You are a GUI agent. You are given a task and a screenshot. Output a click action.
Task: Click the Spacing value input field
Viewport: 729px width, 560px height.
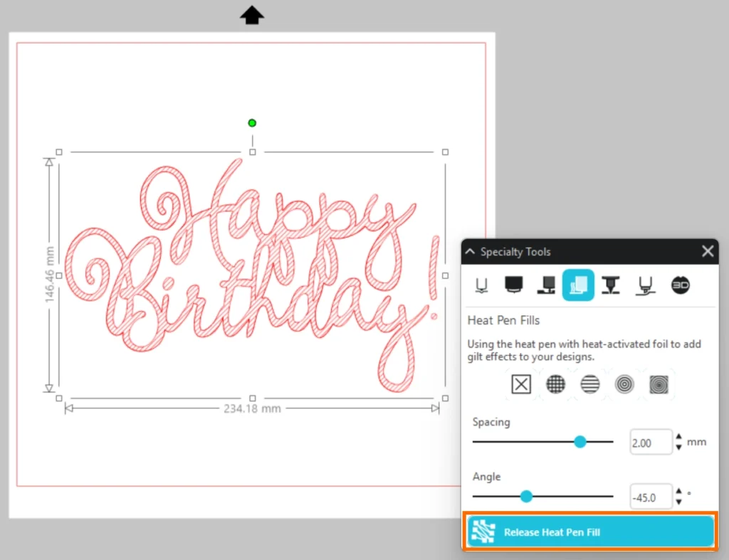650,443
